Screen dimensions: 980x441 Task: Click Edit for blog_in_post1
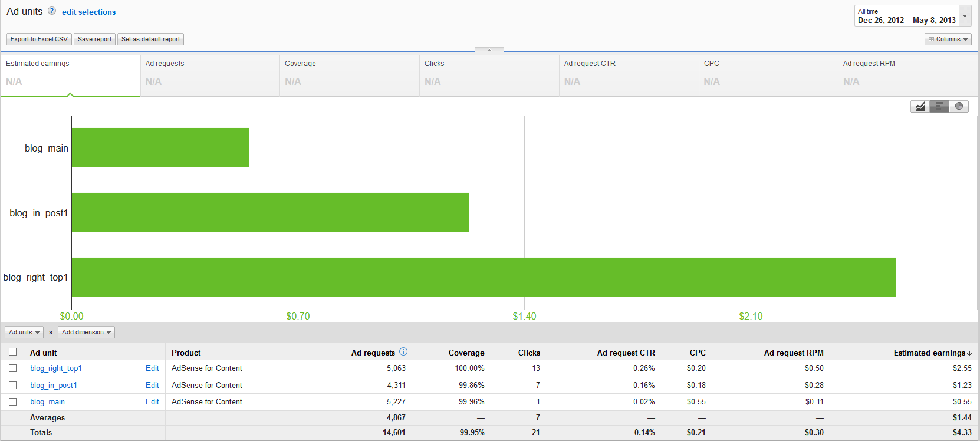(152, 385)
